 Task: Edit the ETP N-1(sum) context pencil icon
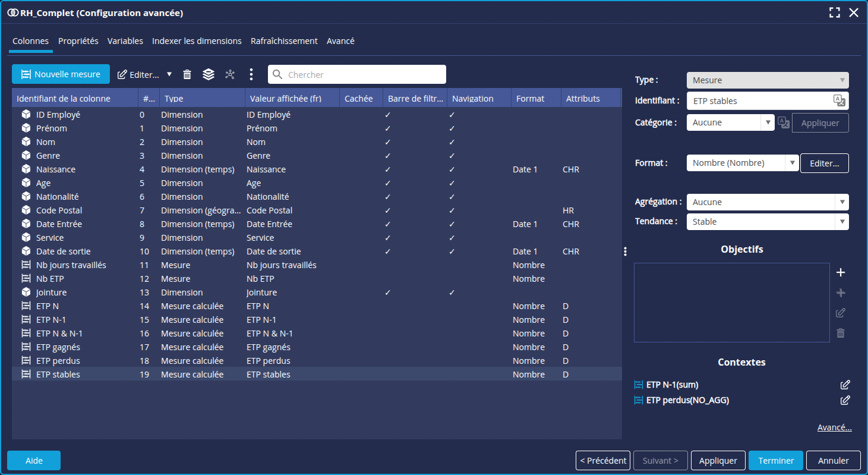pos(845,385)
